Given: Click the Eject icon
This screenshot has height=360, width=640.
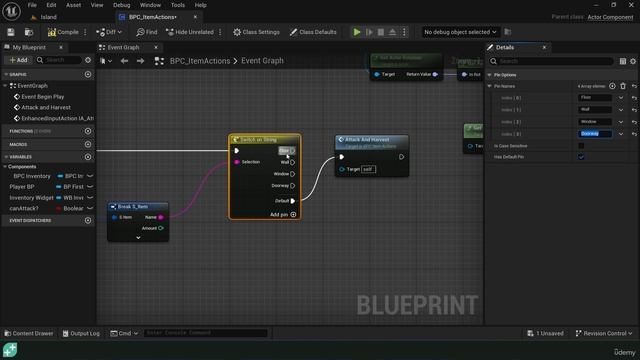Looking at the screenshot, I should pyautogui.click(x=392, y=32).
